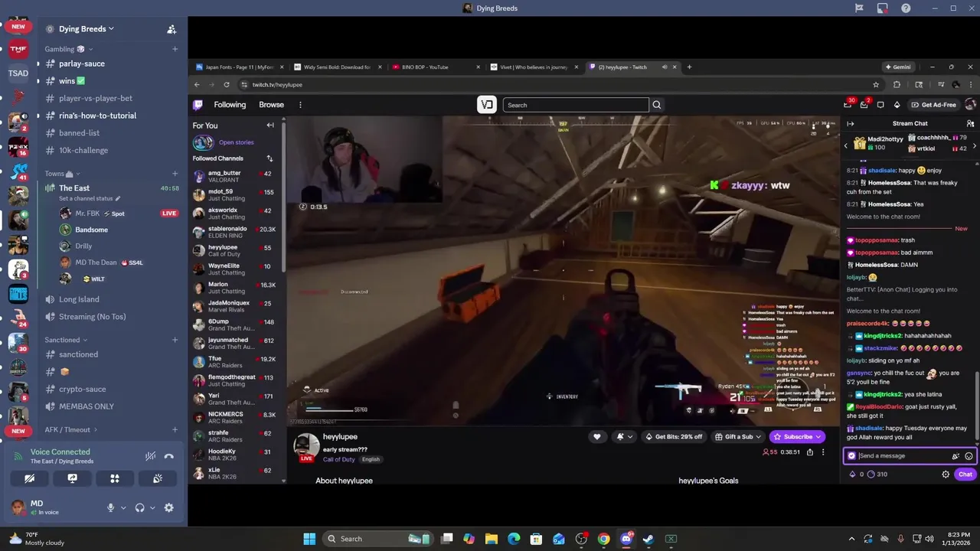Invite people to Dying Breeds server
980x551 pixels.
(x=171, y=29)
